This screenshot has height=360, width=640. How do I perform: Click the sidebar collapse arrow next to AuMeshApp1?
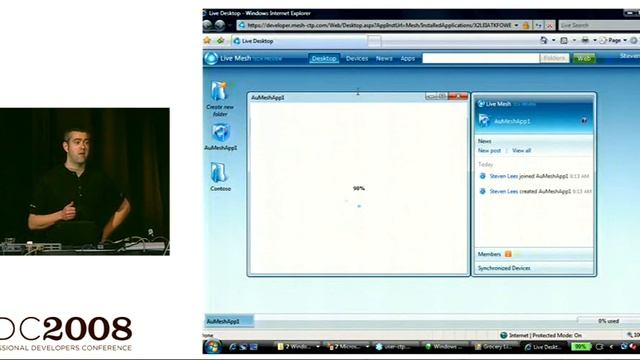click(584, 120)
